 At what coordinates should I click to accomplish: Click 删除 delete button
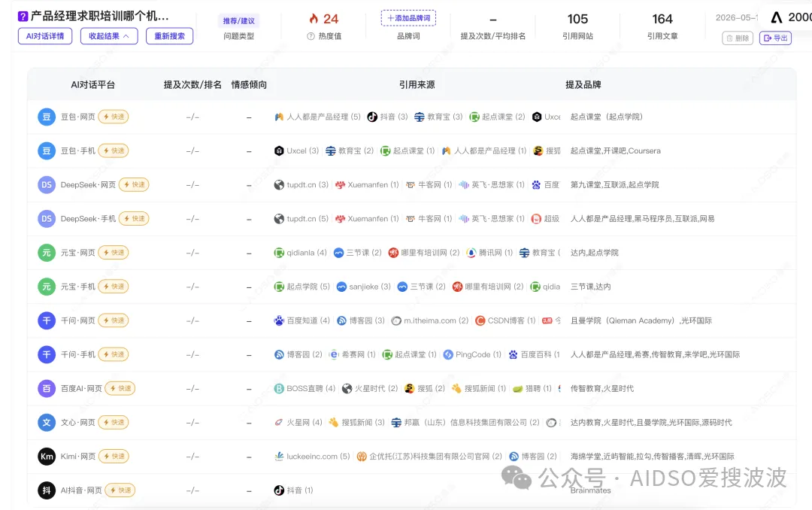(738, 38)
